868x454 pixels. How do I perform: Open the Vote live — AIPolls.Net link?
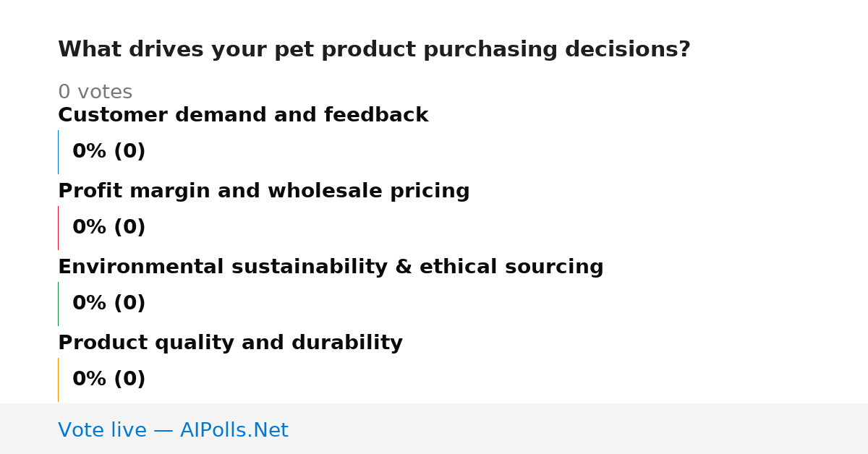[173, 430]
